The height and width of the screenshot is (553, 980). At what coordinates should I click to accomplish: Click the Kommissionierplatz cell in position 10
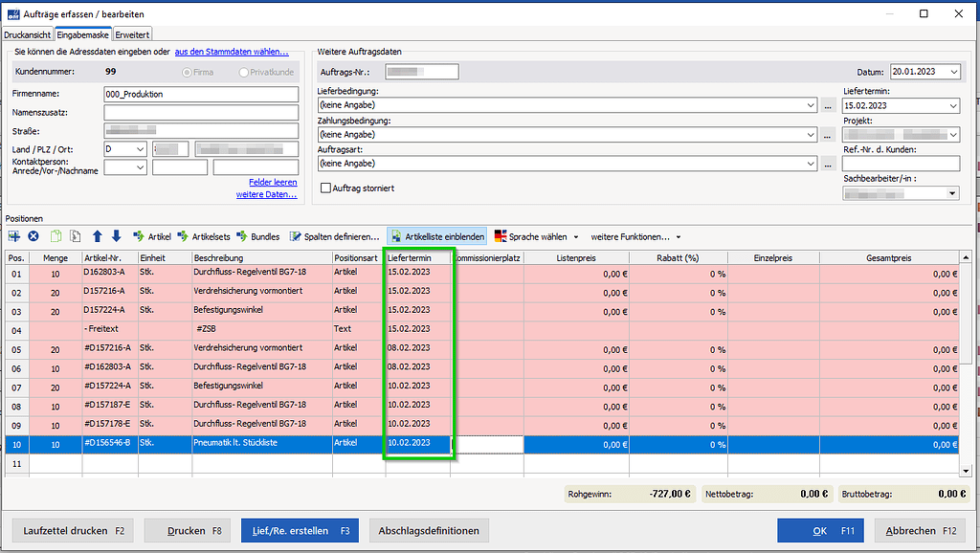pyautogui.click(x=487, y=444)
